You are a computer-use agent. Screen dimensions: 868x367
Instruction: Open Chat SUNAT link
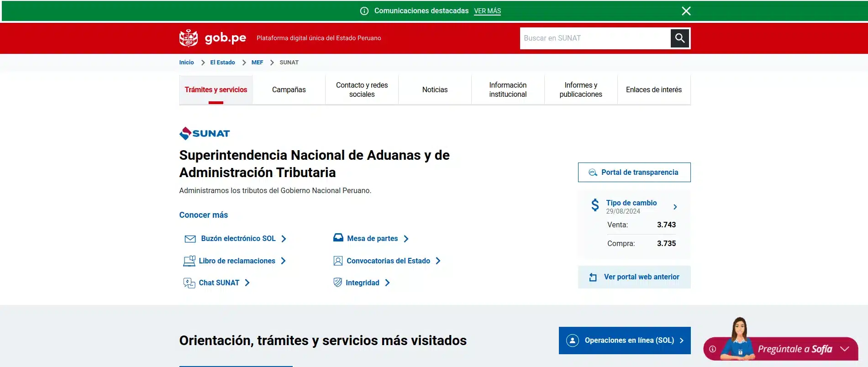(x=219, y=283)
